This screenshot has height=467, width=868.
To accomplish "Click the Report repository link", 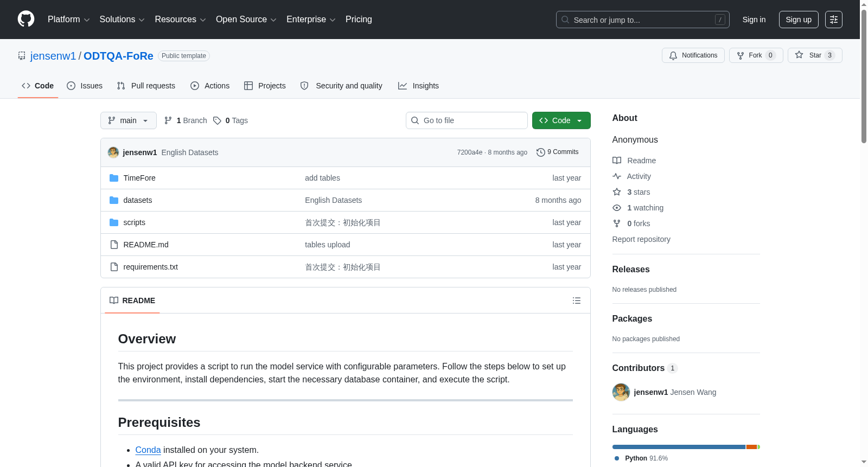I will coord(641,239).
